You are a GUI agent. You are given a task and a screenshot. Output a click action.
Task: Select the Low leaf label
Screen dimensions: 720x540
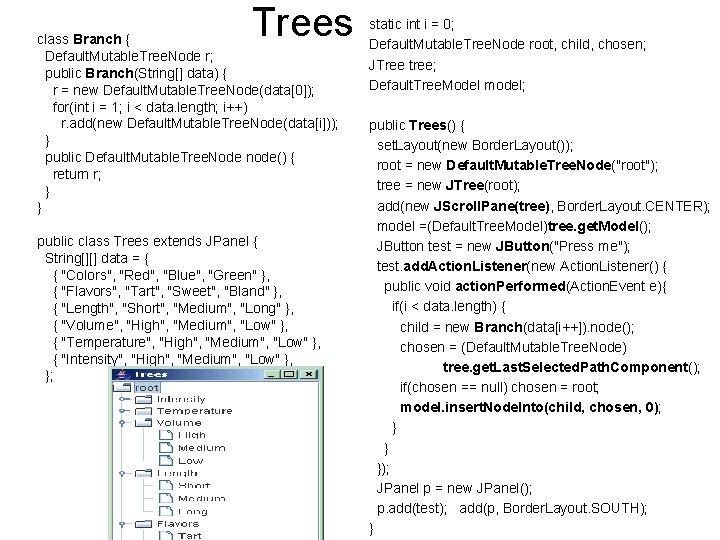(x=191, y=460)
